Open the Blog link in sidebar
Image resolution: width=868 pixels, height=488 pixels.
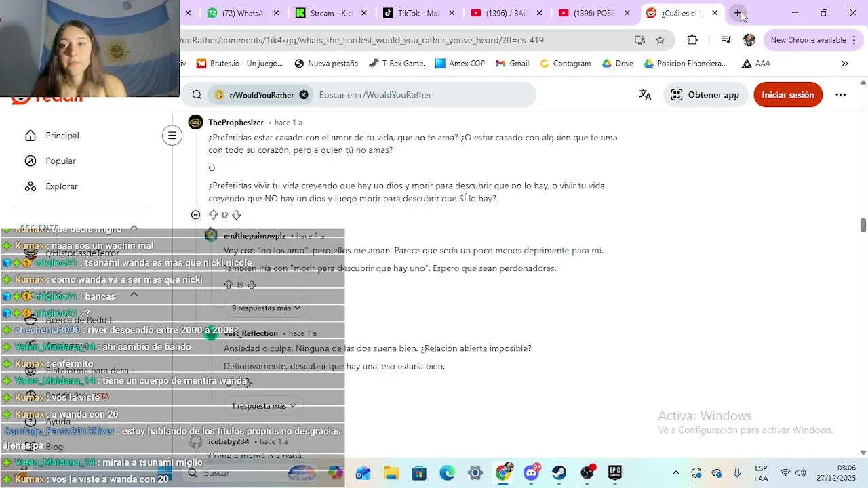[54, 447]
